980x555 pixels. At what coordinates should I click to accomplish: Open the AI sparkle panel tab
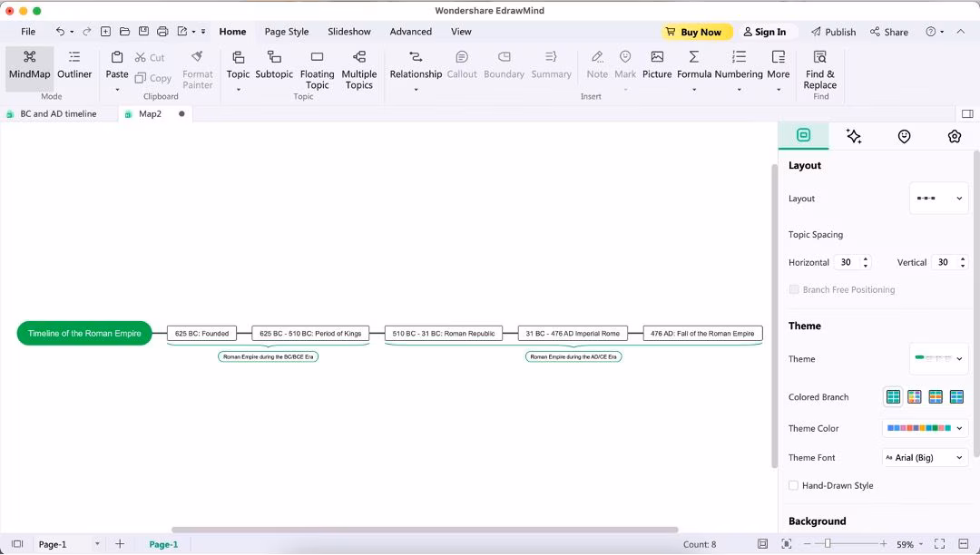tap(854, 136)
